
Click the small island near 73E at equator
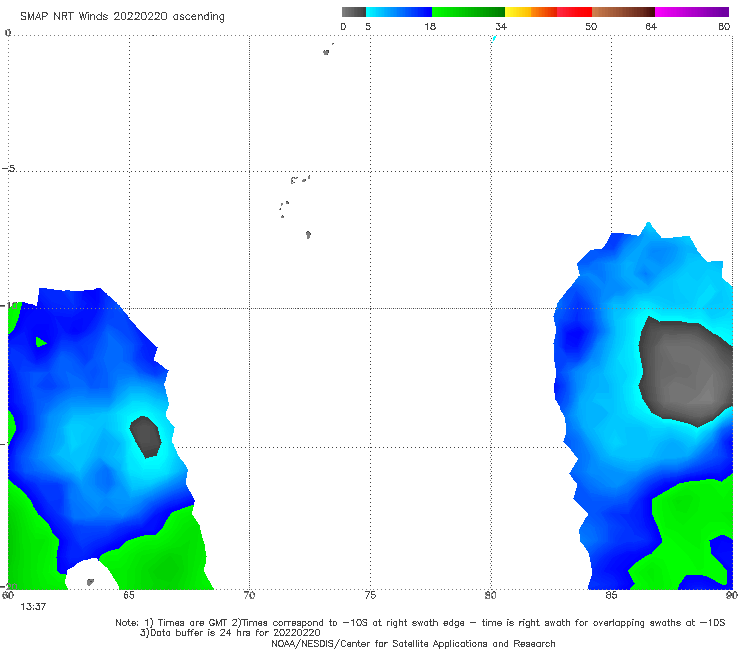pos(326,52)
